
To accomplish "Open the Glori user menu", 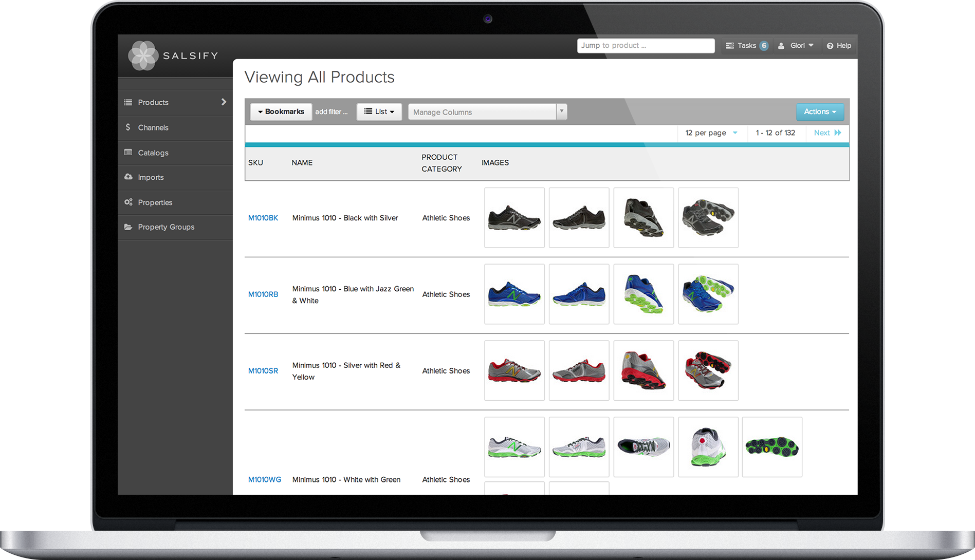I will 796,46.
